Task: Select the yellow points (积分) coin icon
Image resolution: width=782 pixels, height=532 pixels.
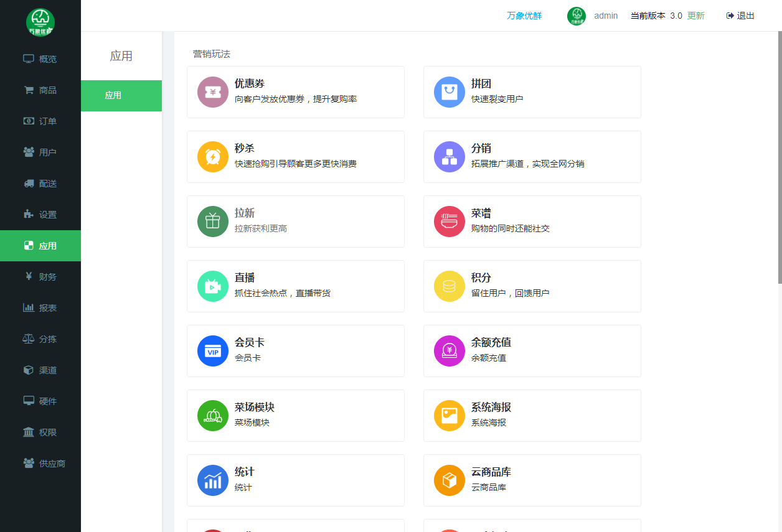Action: pos(450,286)
